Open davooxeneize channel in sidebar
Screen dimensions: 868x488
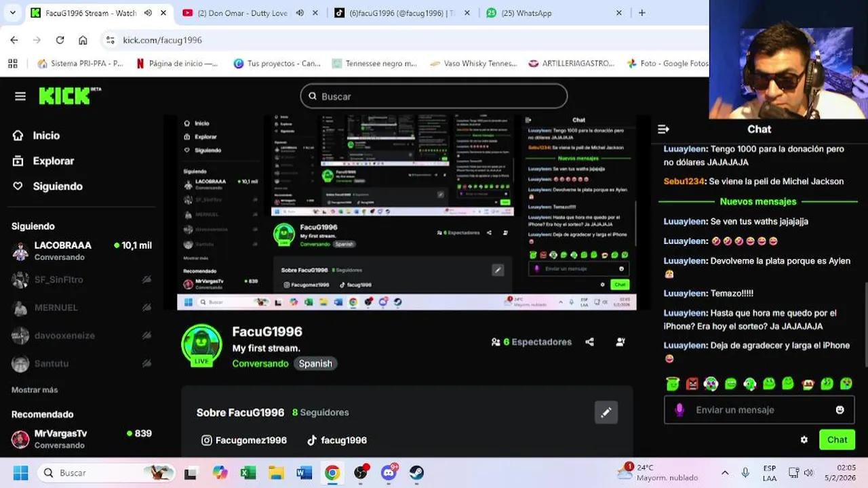click(81, 335)
